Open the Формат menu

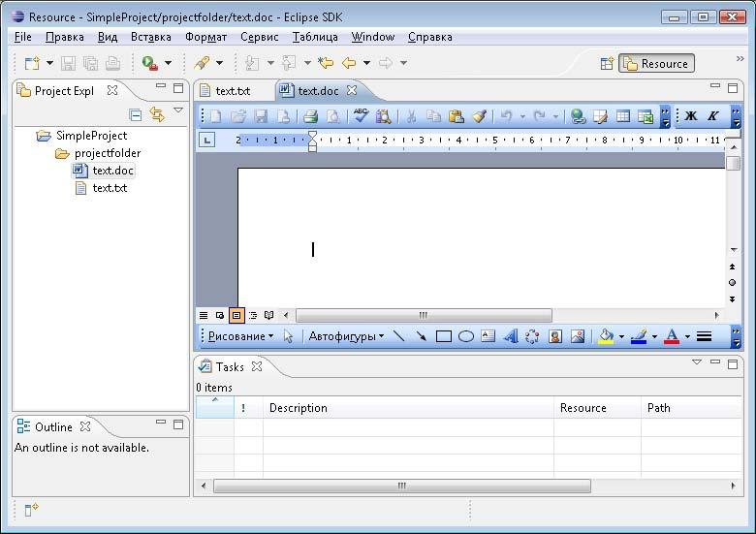point(205,37)
